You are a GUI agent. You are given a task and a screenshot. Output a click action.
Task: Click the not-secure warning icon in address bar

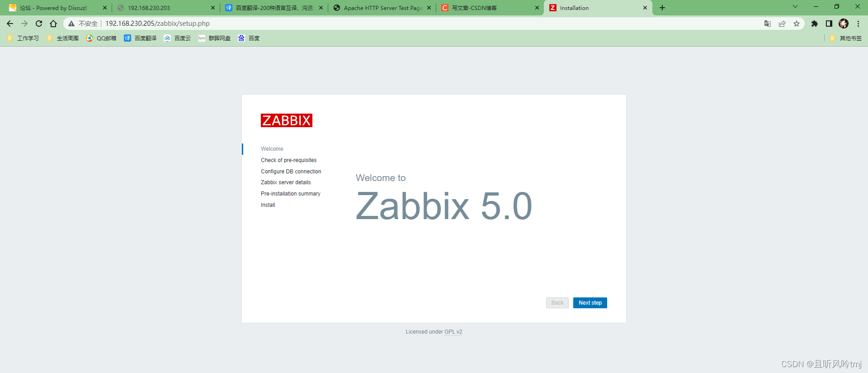(x=71, y=24)
